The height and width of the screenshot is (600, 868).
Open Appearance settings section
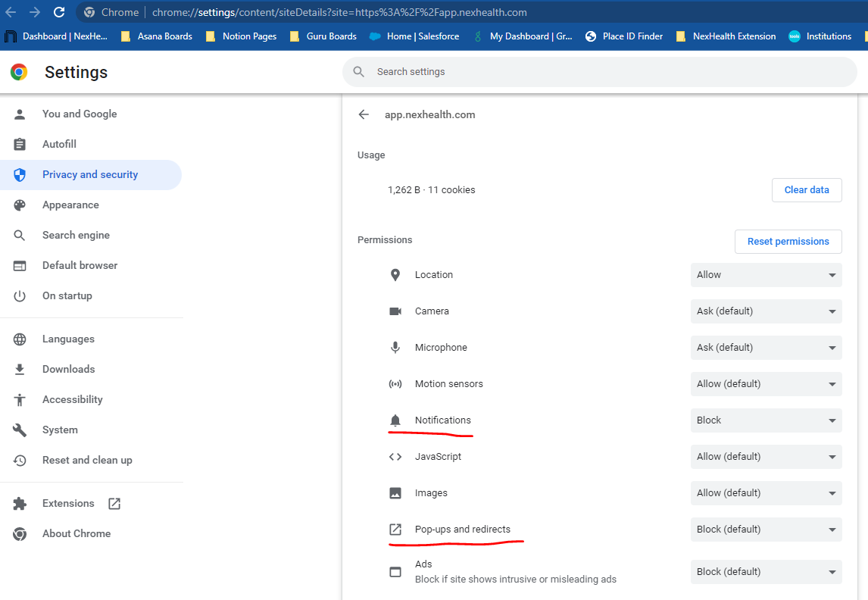tap(91, 205)
